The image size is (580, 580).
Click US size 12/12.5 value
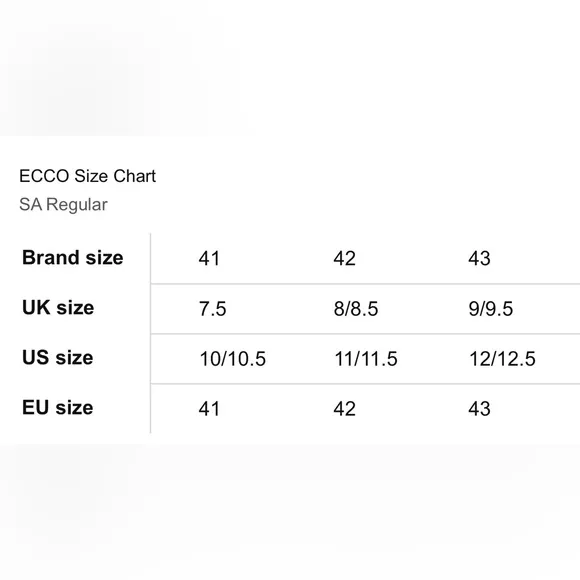click(x=502, y=359)
